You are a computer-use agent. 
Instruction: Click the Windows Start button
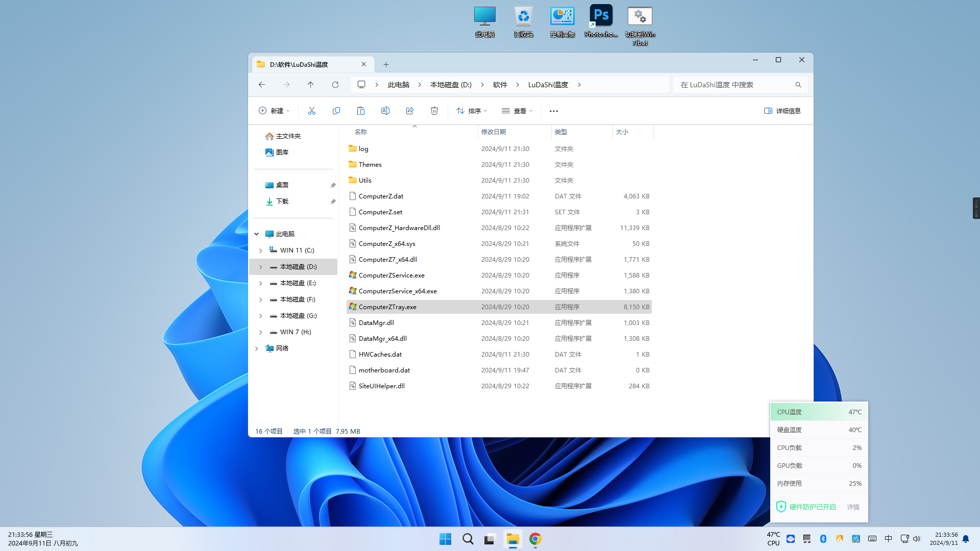tap(445, 539)
